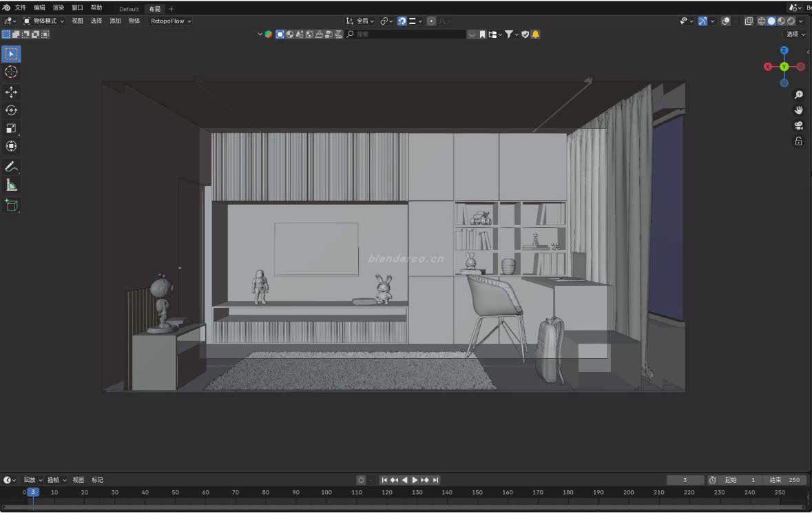Toggle X-ray mode
This screenshot has height=513, width=812.
click(749, 21)
